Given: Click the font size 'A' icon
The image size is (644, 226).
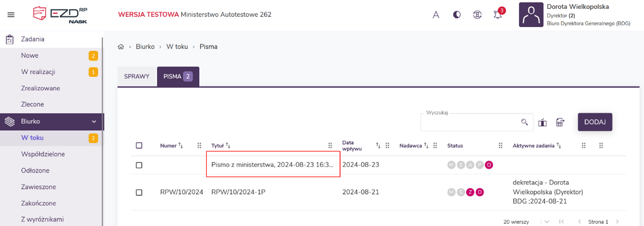Looking at the screenshot, I should 436,15.
